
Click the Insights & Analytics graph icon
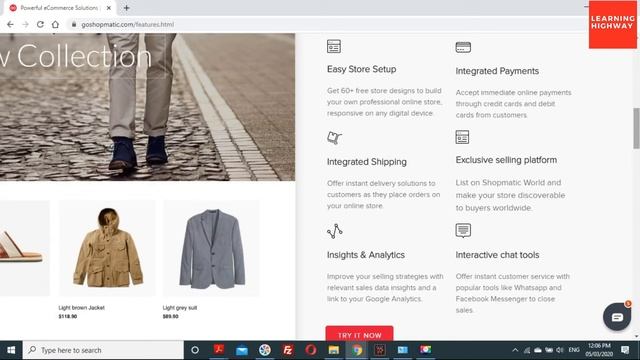click(334, 231)
